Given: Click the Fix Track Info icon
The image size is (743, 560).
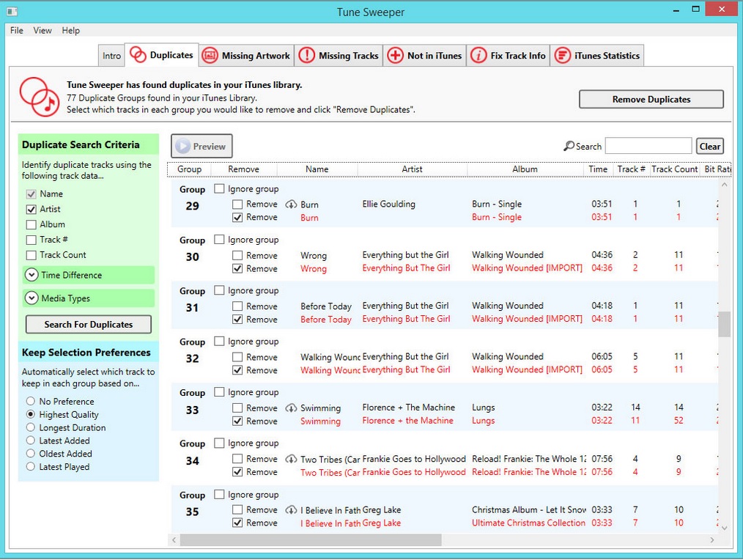Looking at the screenshot, I should (478, 56).
